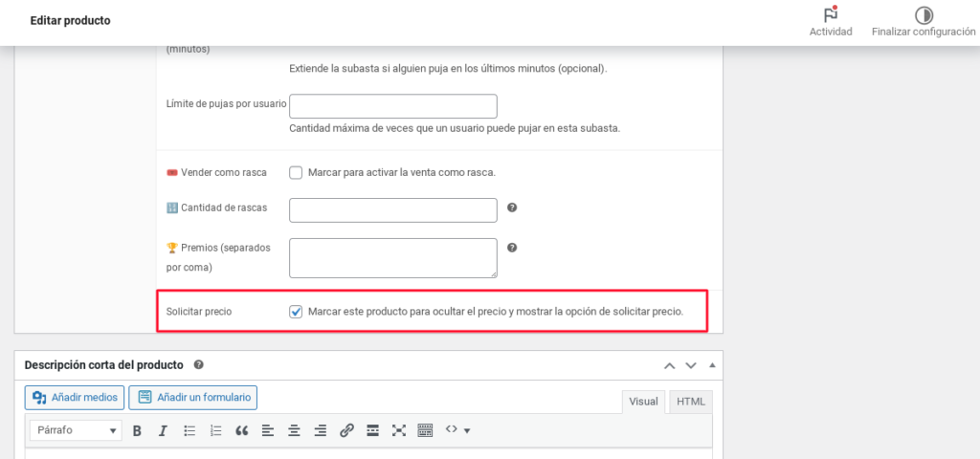Click text 'Marcar para activar la venta como rasca.'
Image resolution: width=980 pixels, height=459 pixels.
(x=402, y=173)
